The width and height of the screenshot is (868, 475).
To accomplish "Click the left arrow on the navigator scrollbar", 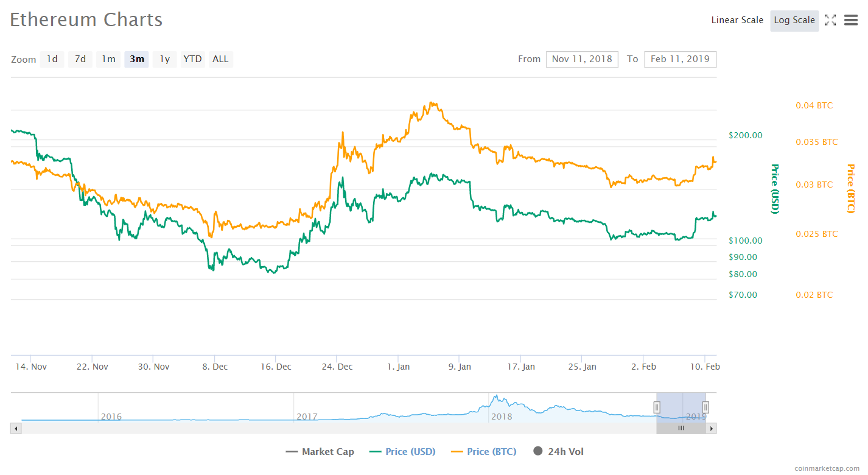I will 15,428.
